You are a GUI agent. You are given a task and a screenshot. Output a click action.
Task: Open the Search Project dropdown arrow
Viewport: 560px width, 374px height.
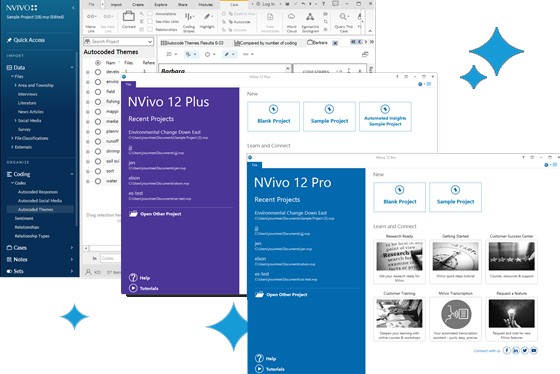click(150, 41)
